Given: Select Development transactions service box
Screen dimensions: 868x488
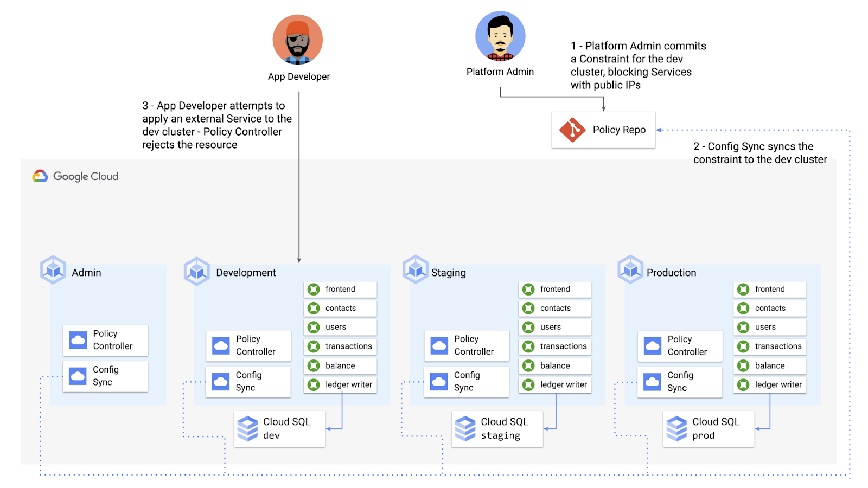Looking at the screenshot, I should pos(340,346).
